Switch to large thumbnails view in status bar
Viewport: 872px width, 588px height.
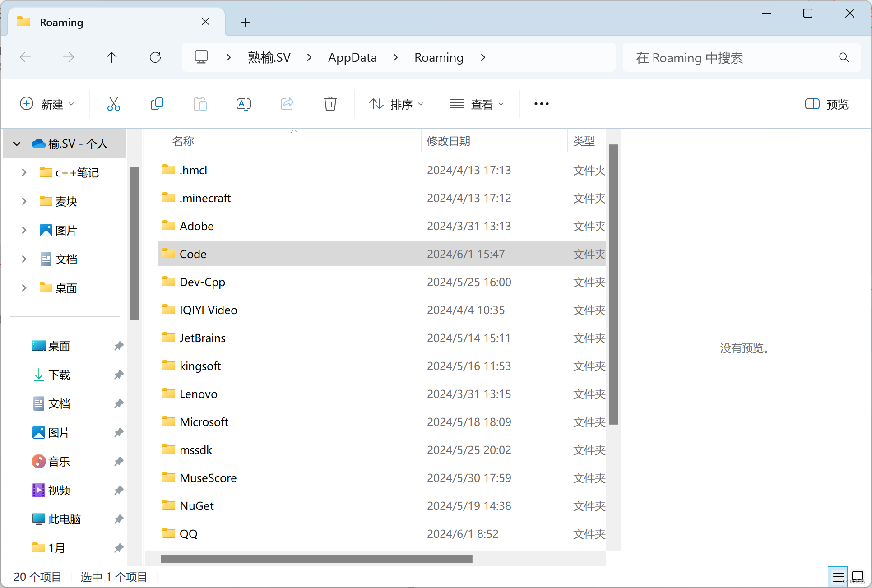[857, 577]
